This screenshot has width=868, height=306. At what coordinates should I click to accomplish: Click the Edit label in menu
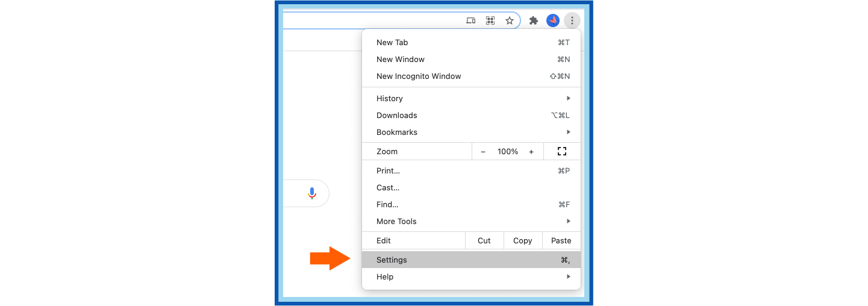(384, 240)
